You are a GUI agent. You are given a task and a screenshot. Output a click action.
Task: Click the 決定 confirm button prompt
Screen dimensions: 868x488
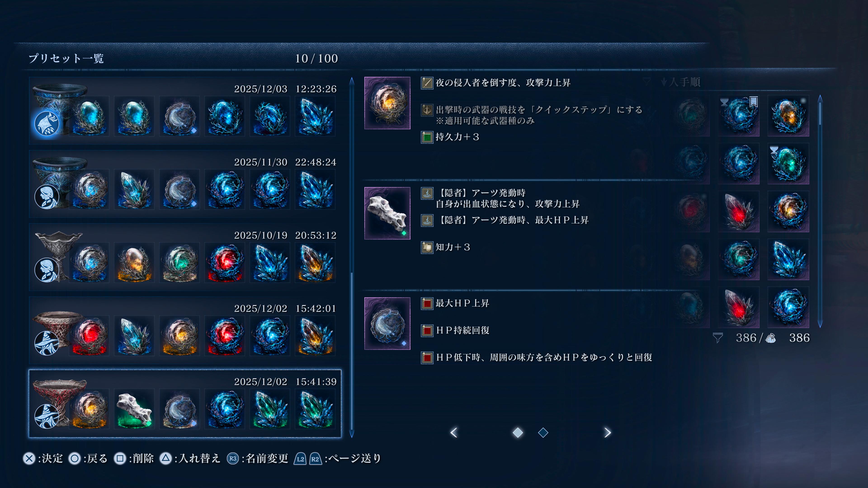click(43, 458)
